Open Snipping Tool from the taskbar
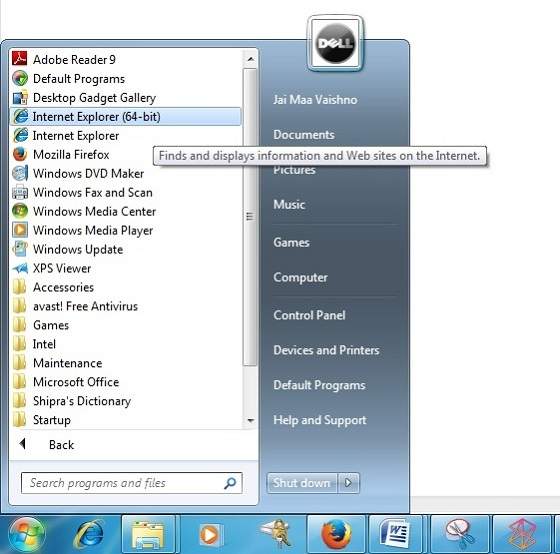560x554 pixels. click(x=460, y=535)
